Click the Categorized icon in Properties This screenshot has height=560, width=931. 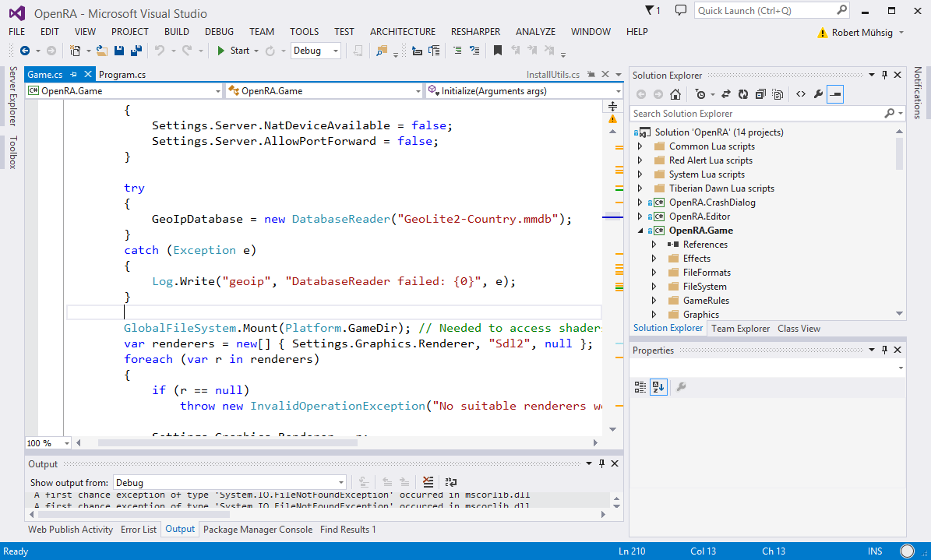point(640,387)
